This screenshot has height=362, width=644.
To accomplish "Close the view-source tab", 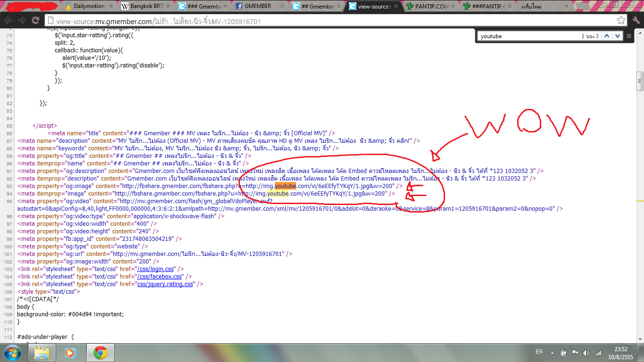I will 395,7.
